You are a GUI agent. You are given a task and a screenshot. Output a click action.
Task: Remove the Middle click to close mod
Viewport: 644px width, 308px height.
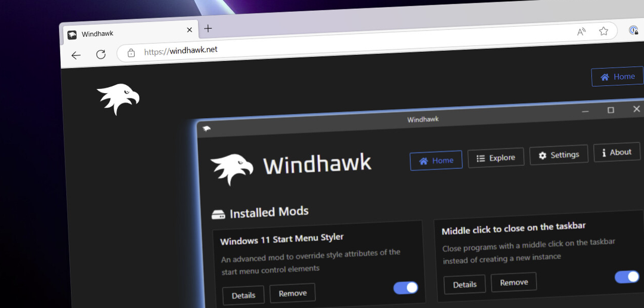click(x=514, y=282)
